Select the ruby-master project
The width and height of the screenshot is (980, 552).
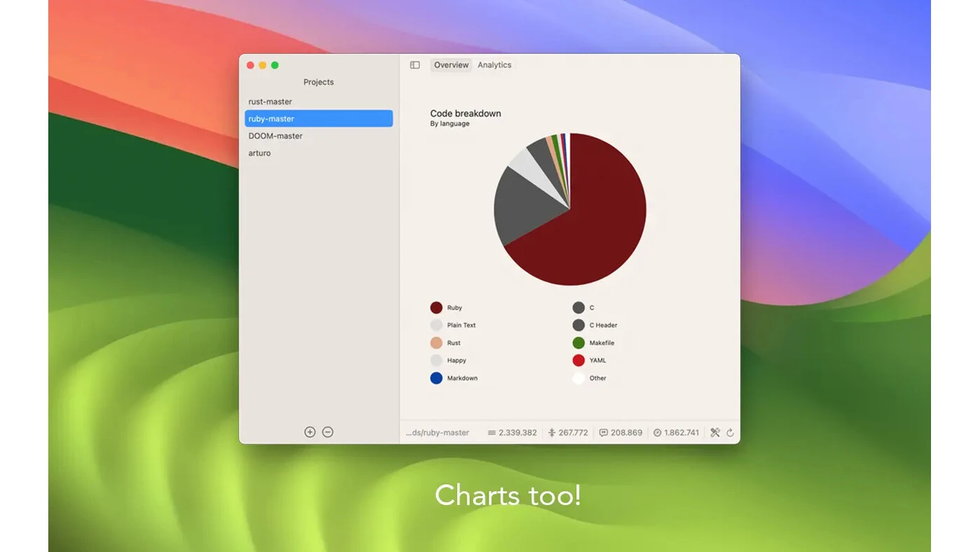tap(318, 119)
